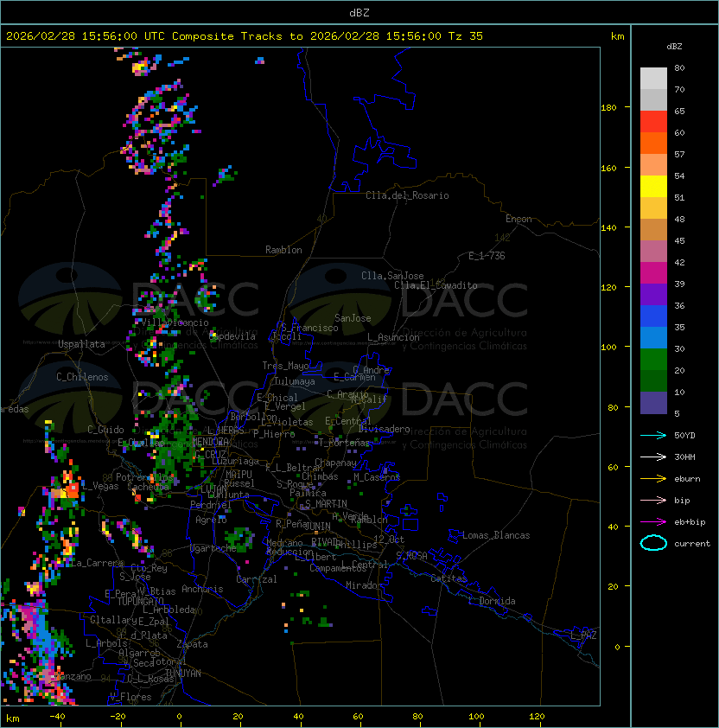Click the pink bip arrow in legend

[653, 500]
